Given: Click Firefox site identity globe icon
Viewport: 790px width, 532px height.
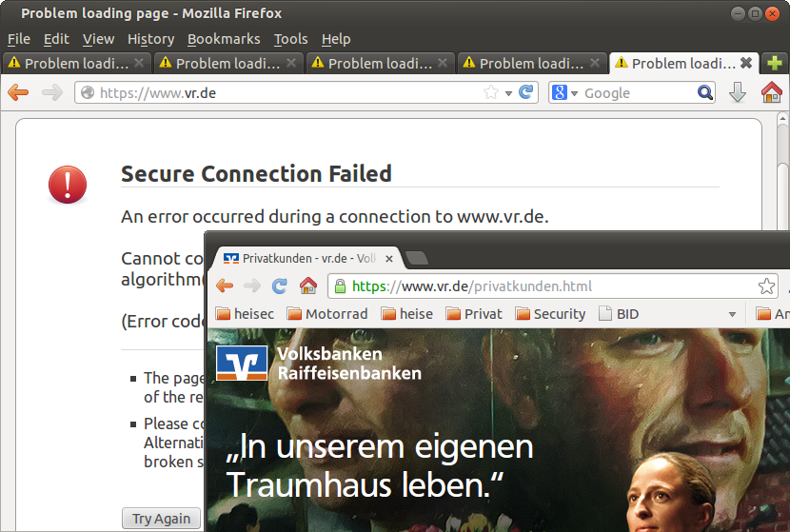Looking at the screenshot, I should [88, 92].
